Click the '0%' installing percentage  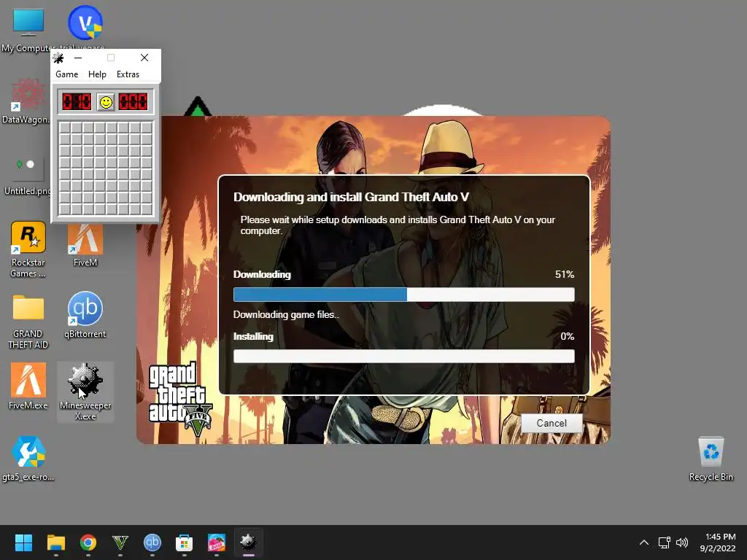point(568,336)
